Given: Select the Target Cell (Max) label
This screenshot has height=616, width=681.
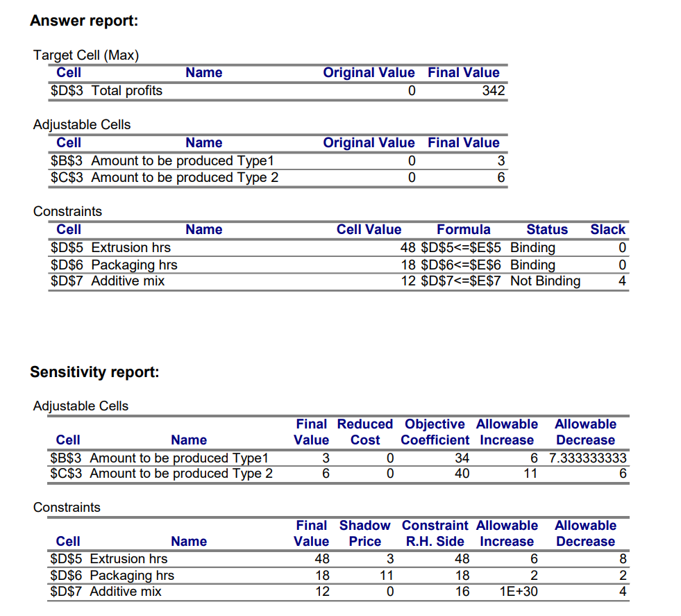Looking at the screenshot, I should 86,55.
